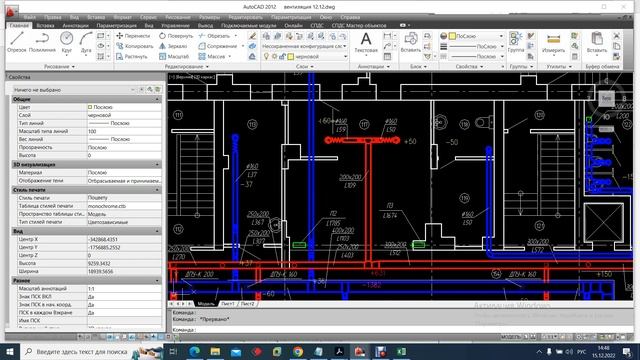Select the Модель layout tab
Image resolution: width=640 pixels, height=360 pixels.
[x=206, y=304]
